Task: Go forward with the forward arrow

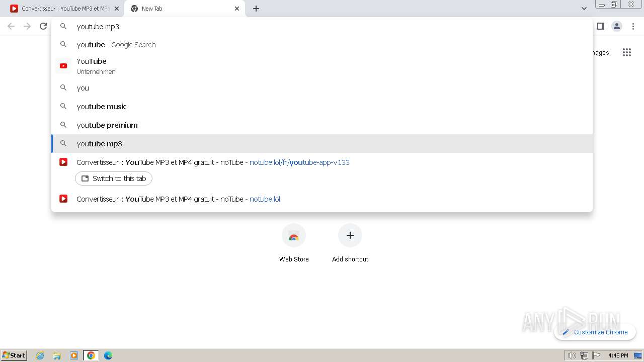Action: (x=27, y=26)
